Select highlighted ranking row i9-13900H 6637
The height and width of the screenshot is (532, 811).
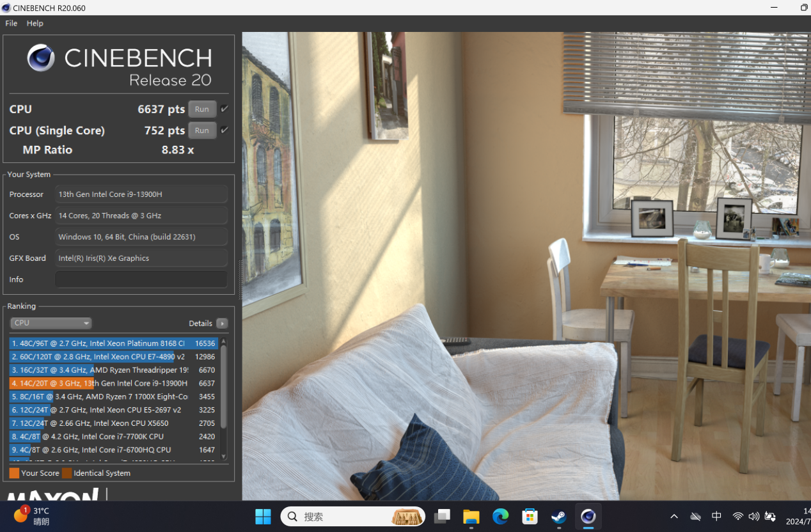click(114, 384)
